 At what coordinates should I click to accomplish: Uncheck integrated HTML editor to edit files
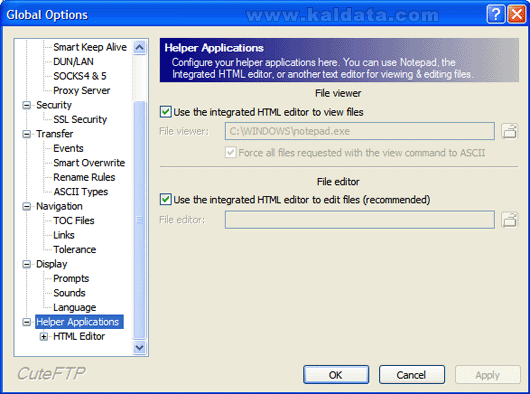166,199
